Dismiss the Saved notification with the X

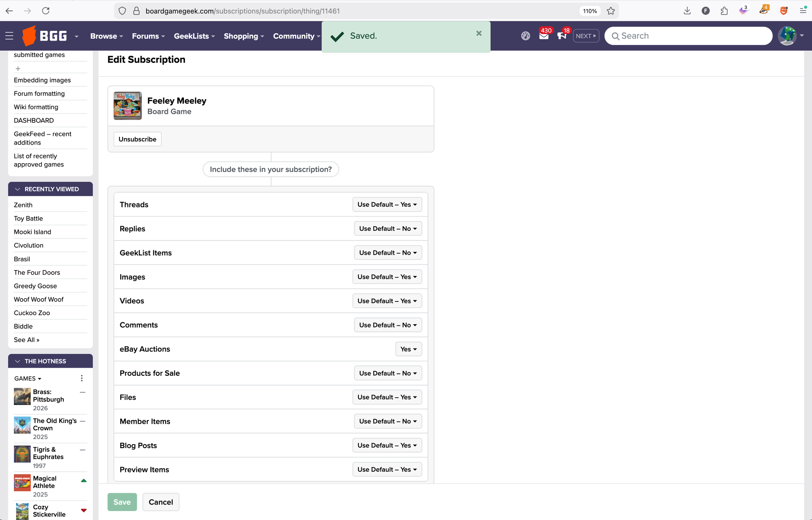[479, 33]
